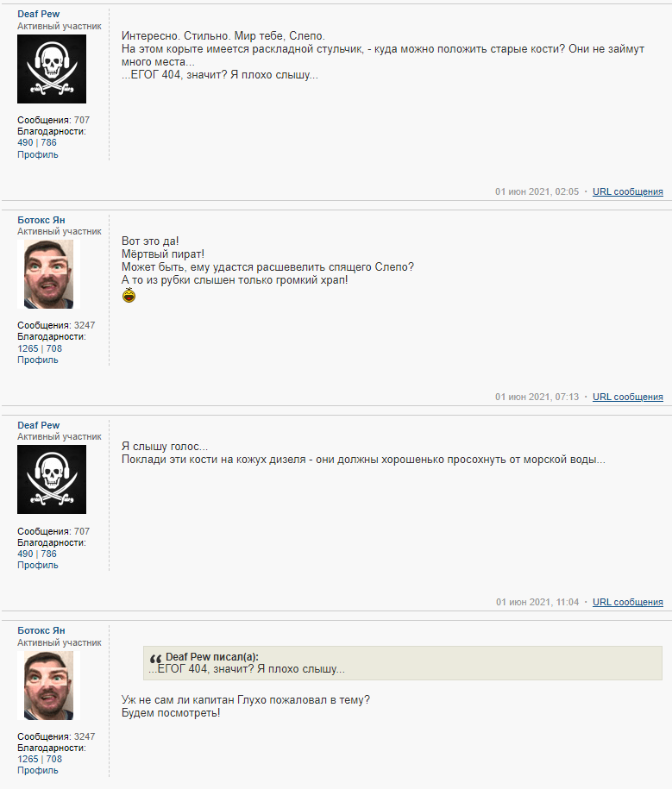The height and width of the screenshot is (789, 672).
Task: Open Deaf Pew's skull avatar in first post
Action: coord(52,69)
